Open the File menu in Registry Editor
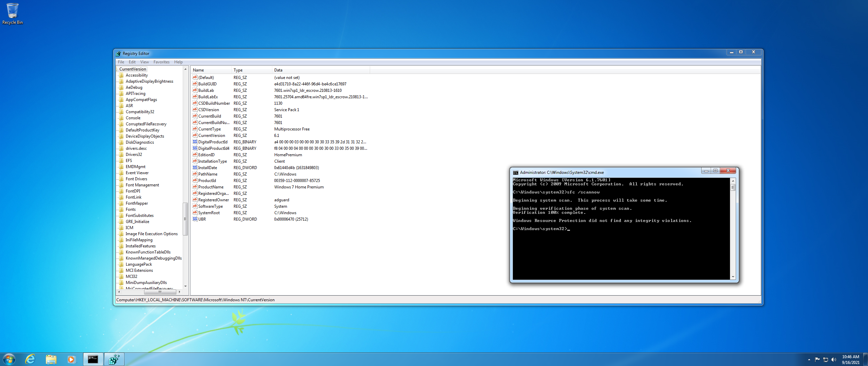Viewport: 868px width, 366px height. click(x=121, y=62)
